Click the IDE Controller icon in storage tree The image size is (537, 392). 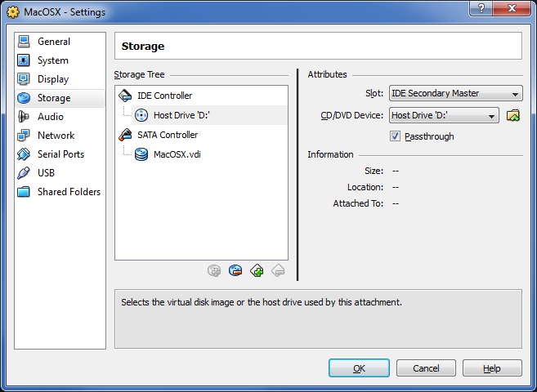(125, 96)
